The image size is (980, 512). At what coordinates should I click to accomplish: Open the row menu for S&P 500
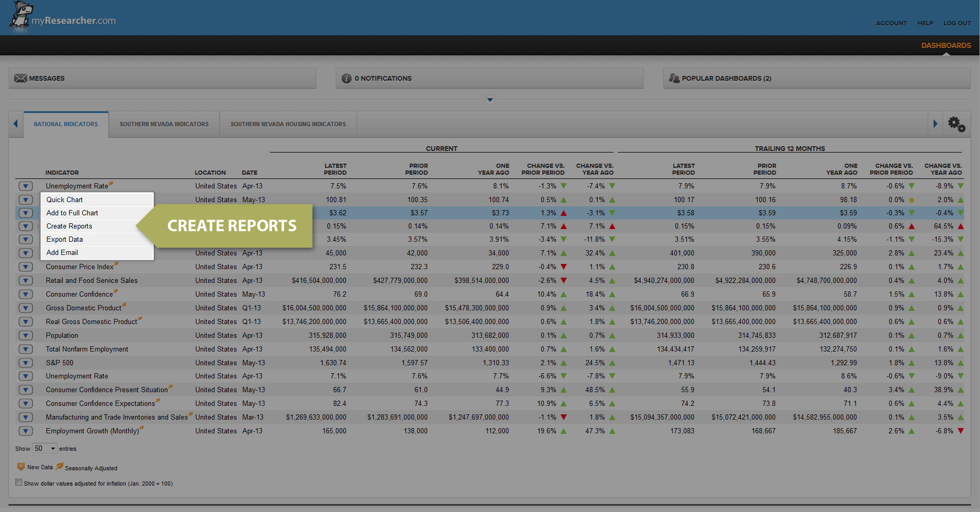[x=25, y=363]
